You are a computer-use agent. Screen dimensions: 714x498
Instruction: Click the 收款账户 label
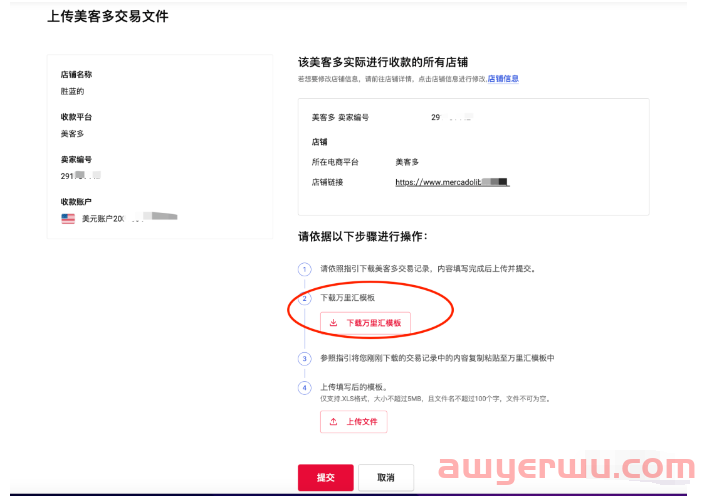tap(76, 202)
